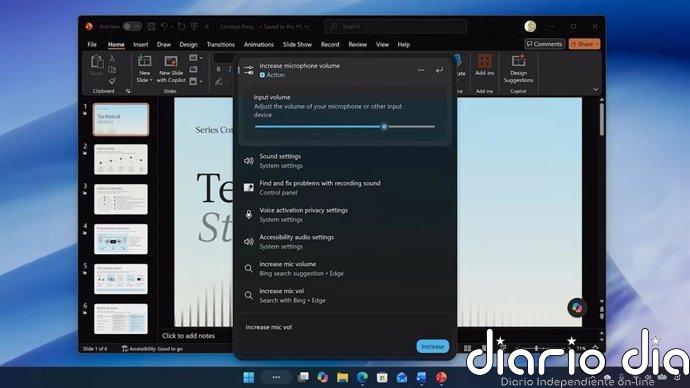Open the user account avatar
The width and height of the screenshot is (690, 388).
[x=530, y=26]
